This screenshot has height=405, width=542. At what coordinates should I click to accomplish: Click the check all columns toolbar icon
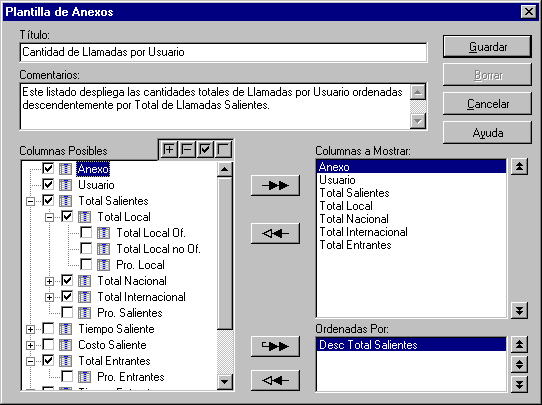click(205, 150)
